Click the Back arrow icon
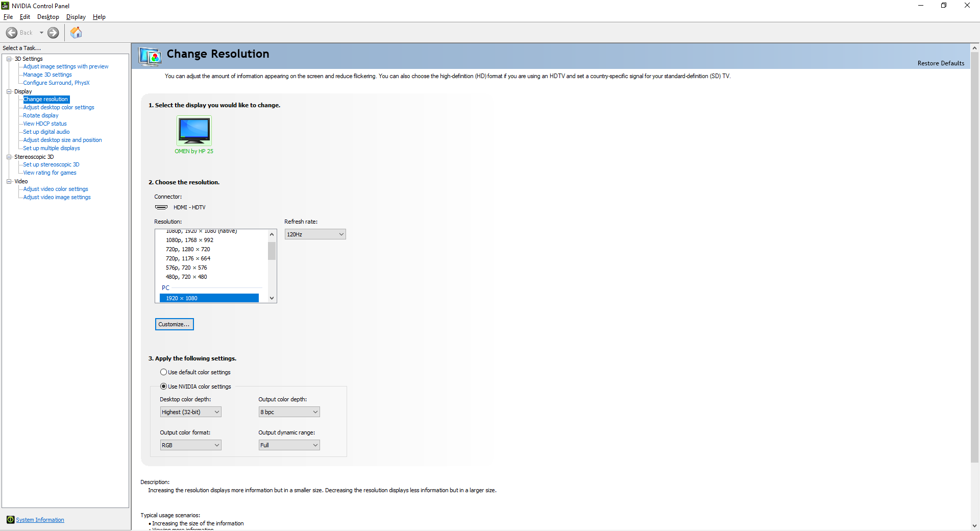Screen dimensions: 980x531 (x=12, y=33)
